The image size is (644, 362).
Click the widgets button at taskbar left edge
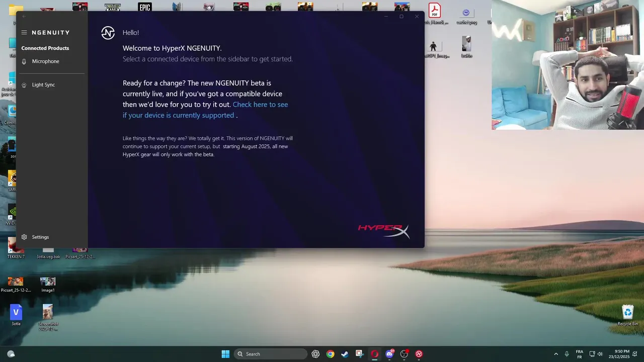11,354
